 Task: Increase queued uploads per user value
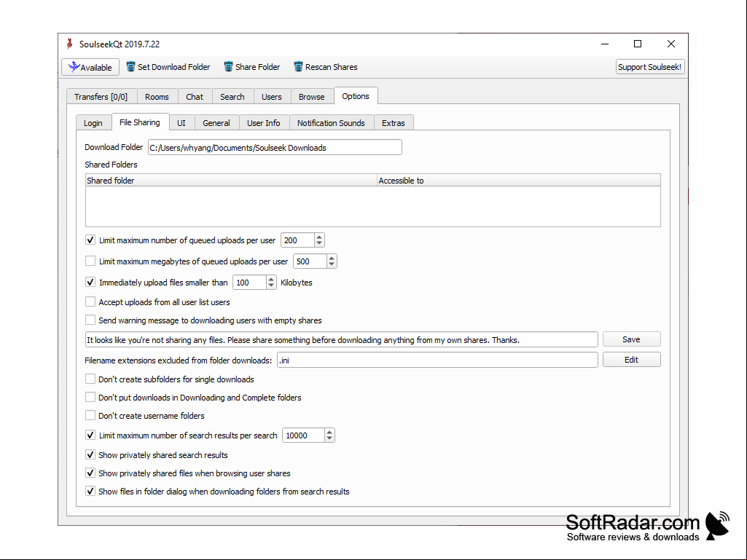(x=319, y=237)
